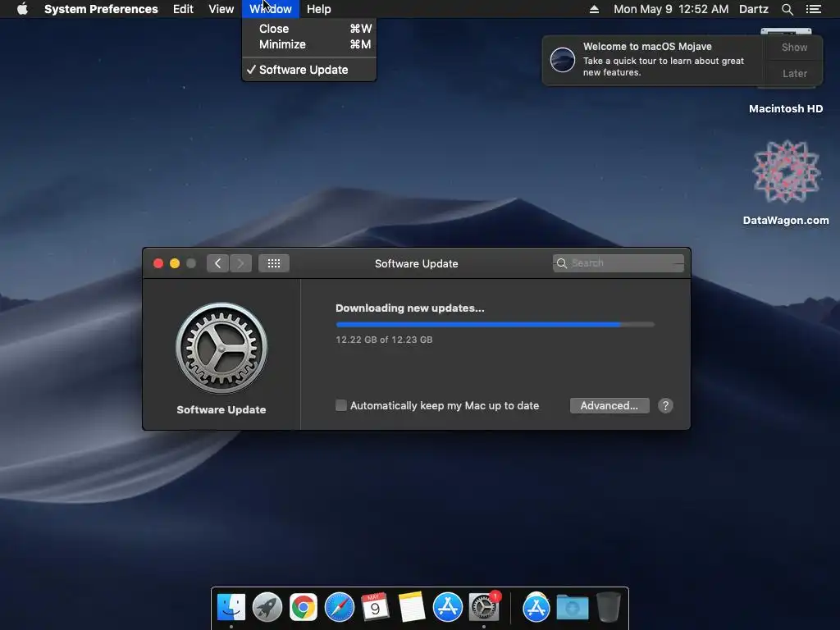The width and height of the screenshot is (840, 630).
Task: Go back in System Preferences
Action: pos(217,263)
